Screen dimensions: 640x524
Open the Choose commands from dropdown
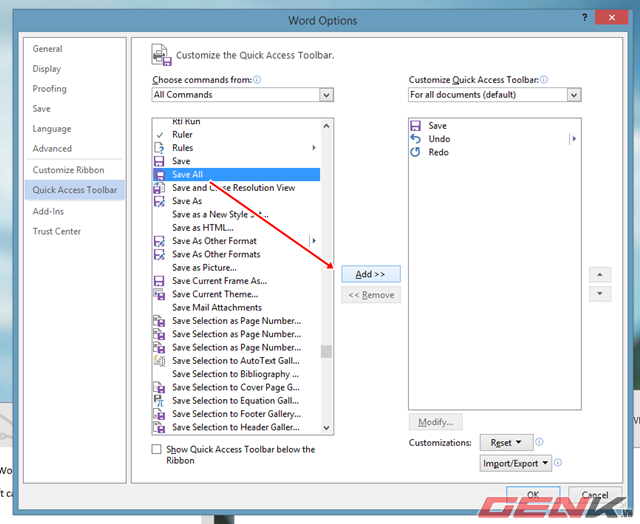click(x=326, y=95)
